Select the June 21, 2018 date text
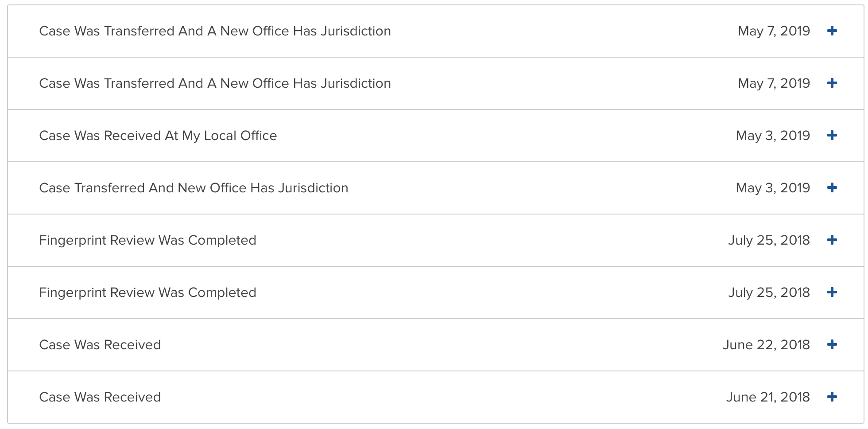 tap(768, 397)
